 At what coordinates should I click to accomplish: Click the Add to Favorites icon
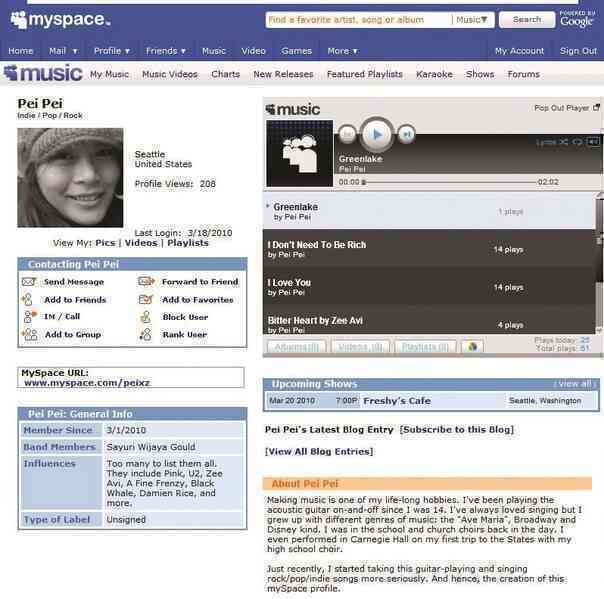tap(146, 299)
